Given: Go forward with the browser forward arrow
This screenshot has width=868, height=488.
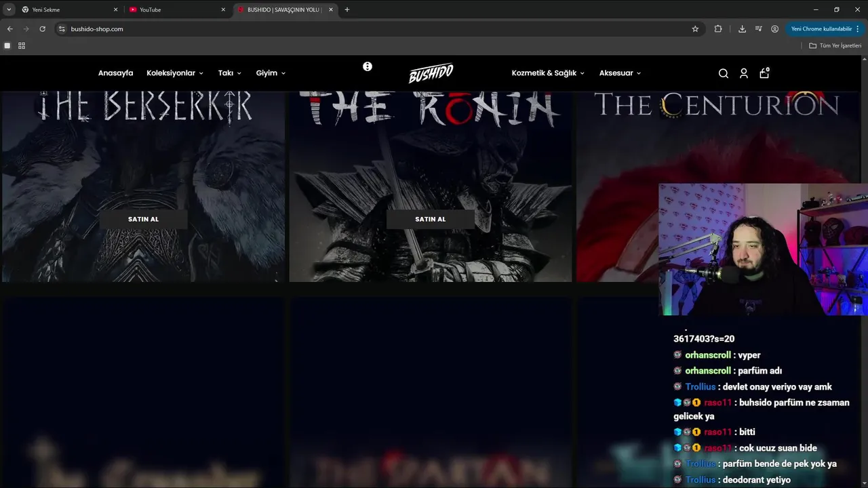Looking at the screenshot, I should (x=26, y=29).
